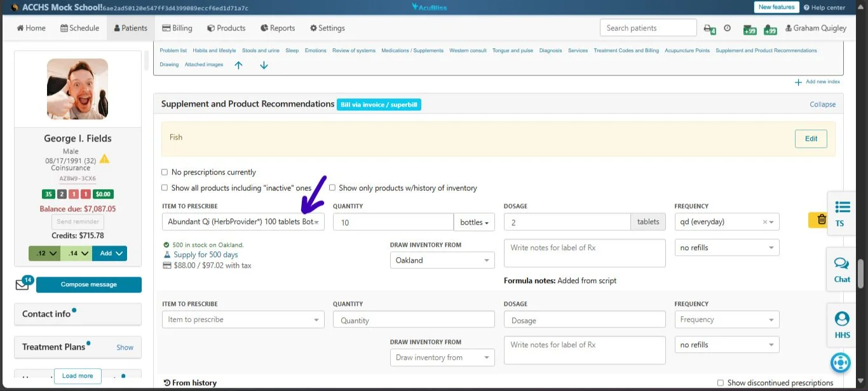Click George Fields' profile photo
The height and width of the screenshot is (391, 868).
(x=78, y=89)
